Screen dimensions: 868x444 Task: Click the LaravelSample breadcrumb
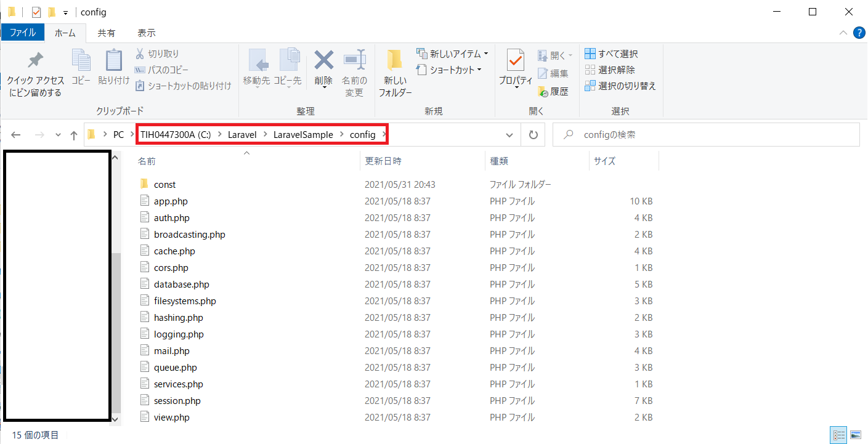click(x=303, y=135)
